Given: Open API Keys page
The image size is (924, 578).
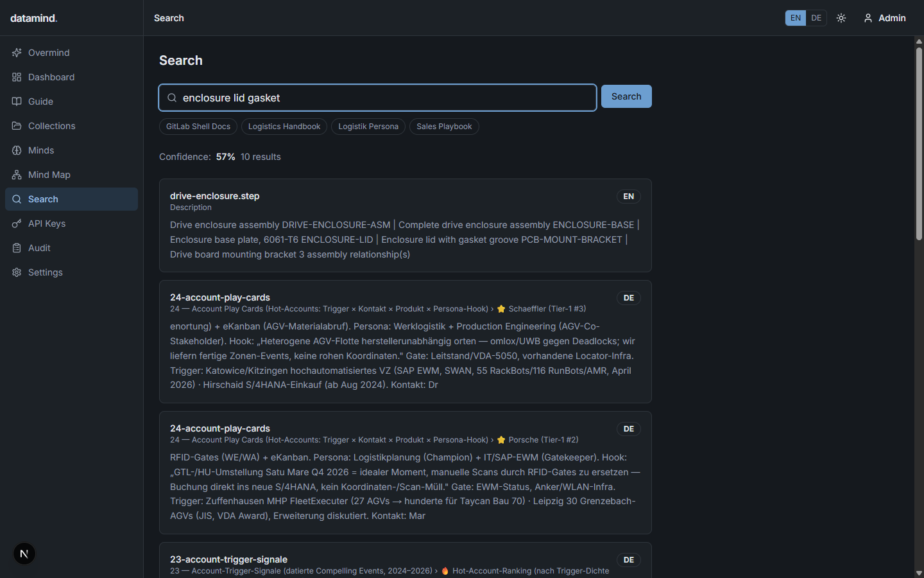Looking at the screenshot, I should click(x=71, y=223).
